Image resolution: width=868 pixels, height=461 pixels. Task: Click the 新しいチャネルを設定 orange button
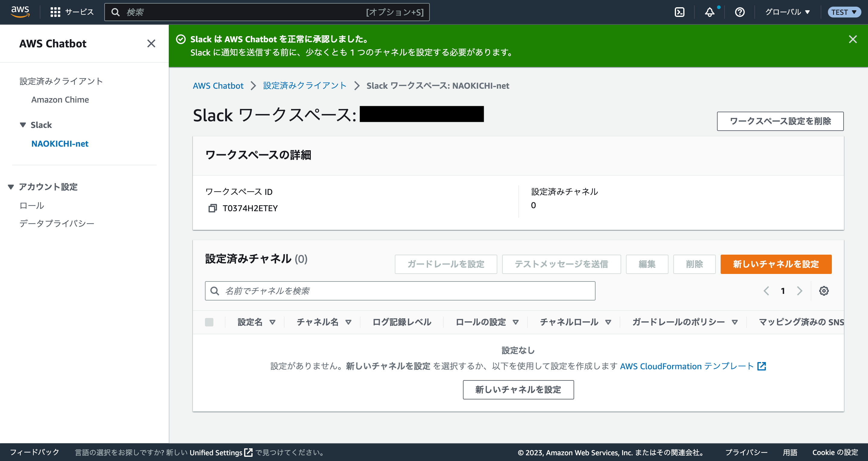775,264
